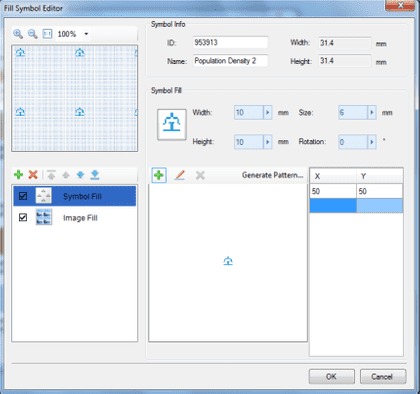Click the empty highlighted X cell

(333, 206)
